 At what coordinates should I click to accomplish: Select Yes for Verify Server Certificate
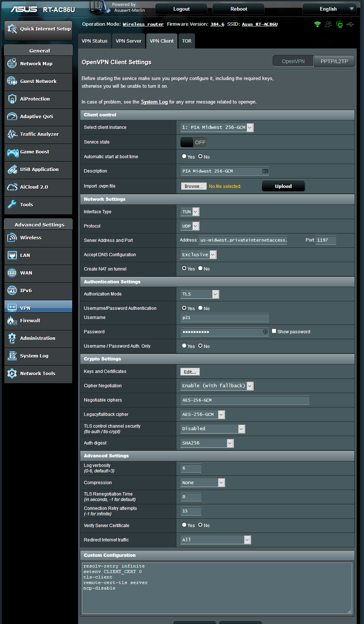coord(184,525)
